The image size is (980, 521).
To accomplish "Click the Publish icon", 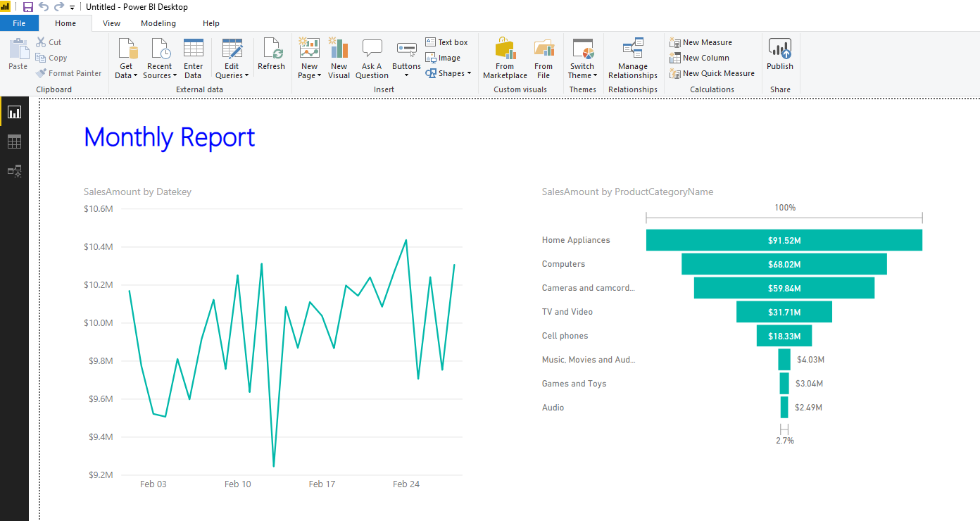I will (x=779, y=55).
